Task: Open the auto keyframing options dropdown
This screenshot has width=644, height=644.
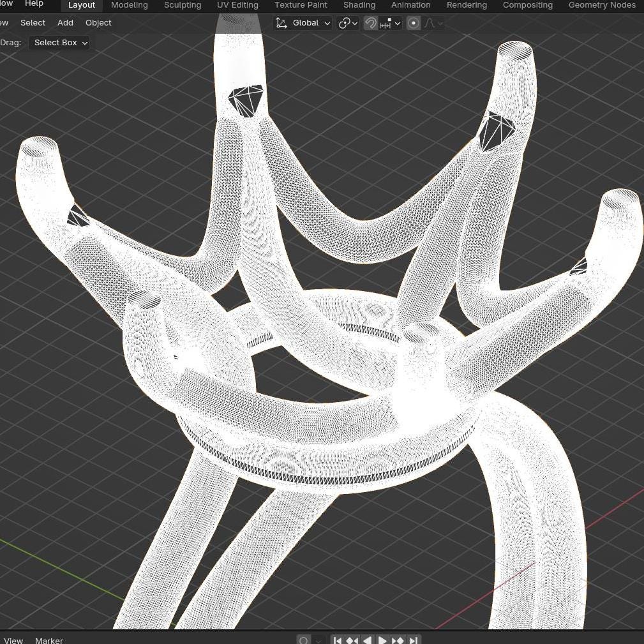Action: (317, 640)
